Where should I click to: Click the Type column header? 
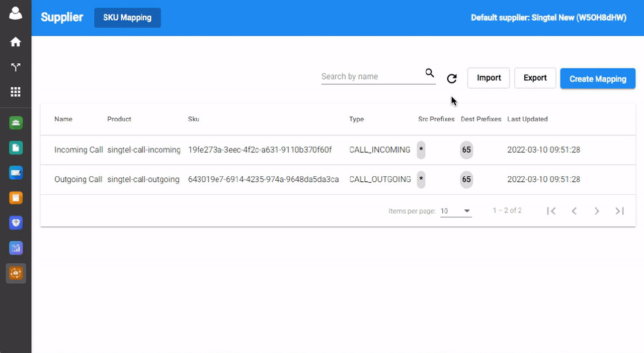(357, 119)
